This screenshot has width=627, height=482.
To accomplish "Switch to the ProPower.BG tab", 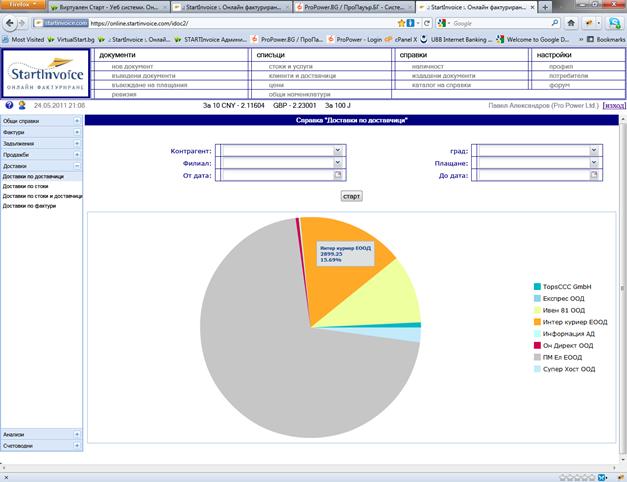I will coord(353,7).
